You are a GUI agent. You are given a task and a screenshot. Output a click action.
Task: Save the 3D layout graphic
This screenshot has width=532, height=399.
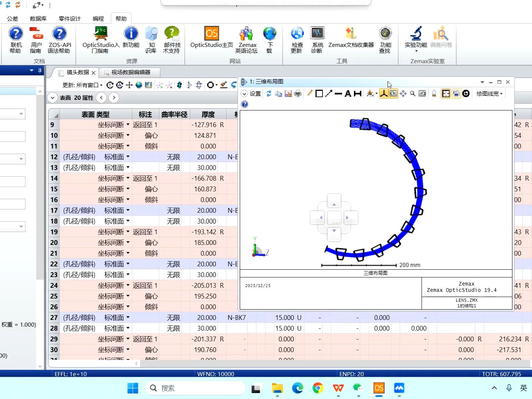pos(288,94)
